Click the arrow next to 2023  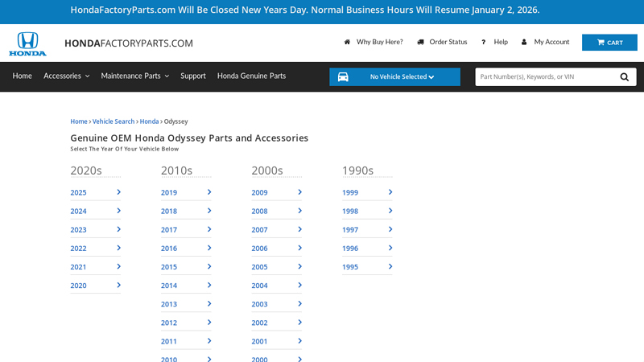pos(118,229)
